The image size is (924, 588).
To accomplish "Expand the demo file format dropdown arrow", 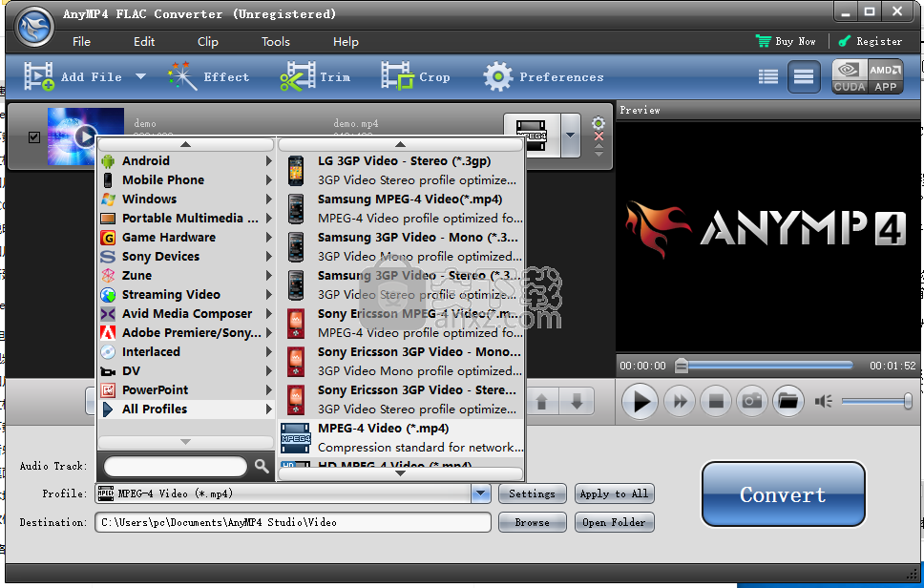I will [x=571, y=136].
